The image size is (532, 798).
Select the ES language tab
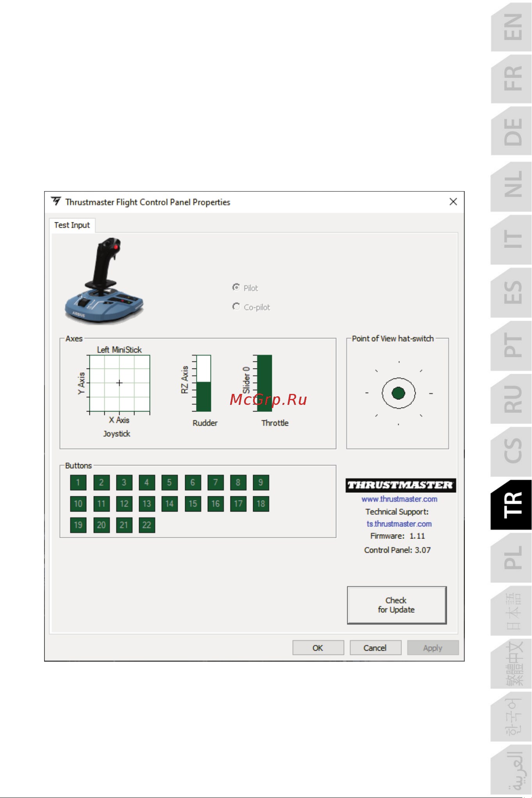tap(512, 292)
